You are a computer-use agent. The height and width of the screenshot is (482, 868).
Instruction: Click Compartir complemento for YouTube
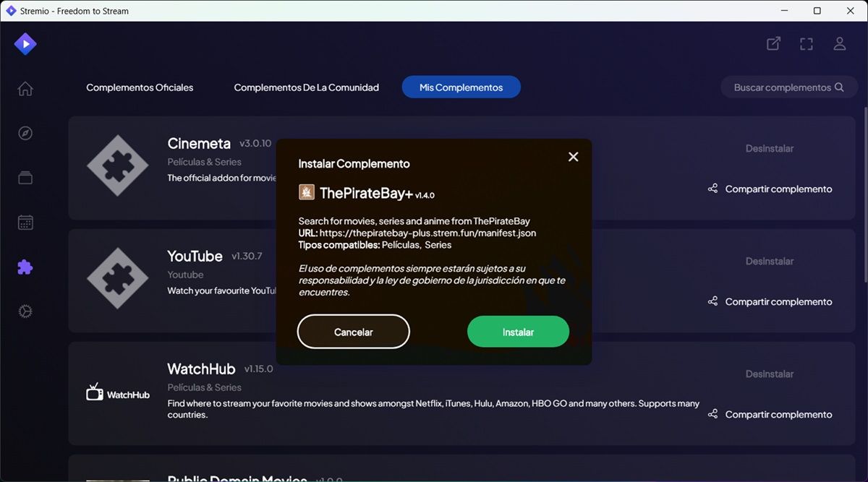778,301
